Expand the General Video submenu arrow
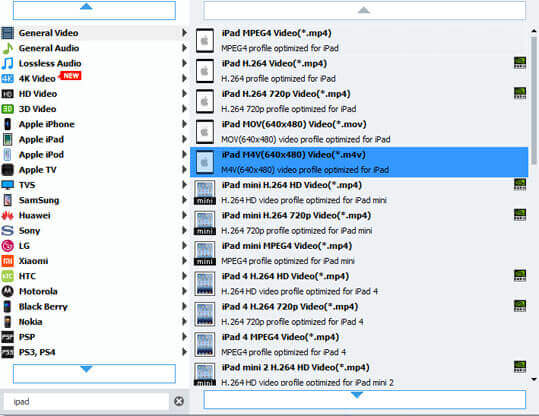 pyautogui.click(x=185, y=33)
